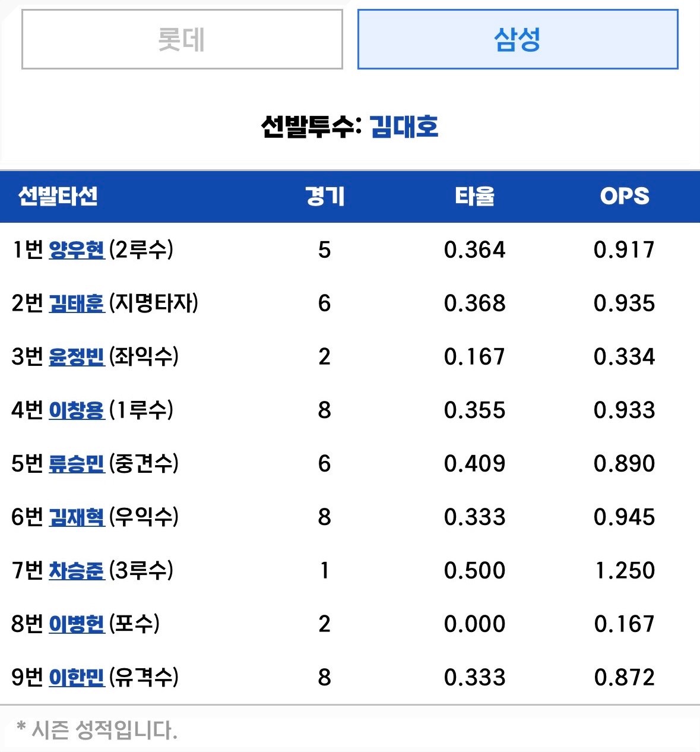
Task: Open cleanup hitter 이창용's link
Action: [x=77, y=410]
